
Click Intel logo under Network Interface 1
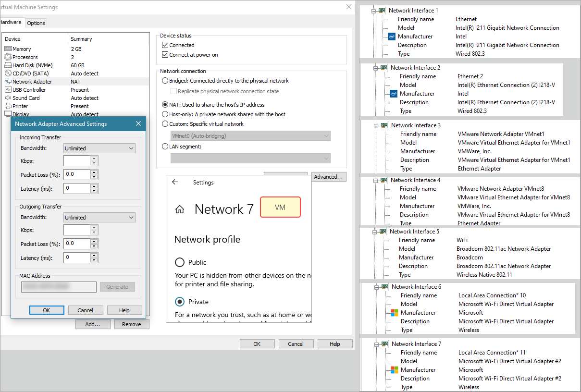(392, 37)
